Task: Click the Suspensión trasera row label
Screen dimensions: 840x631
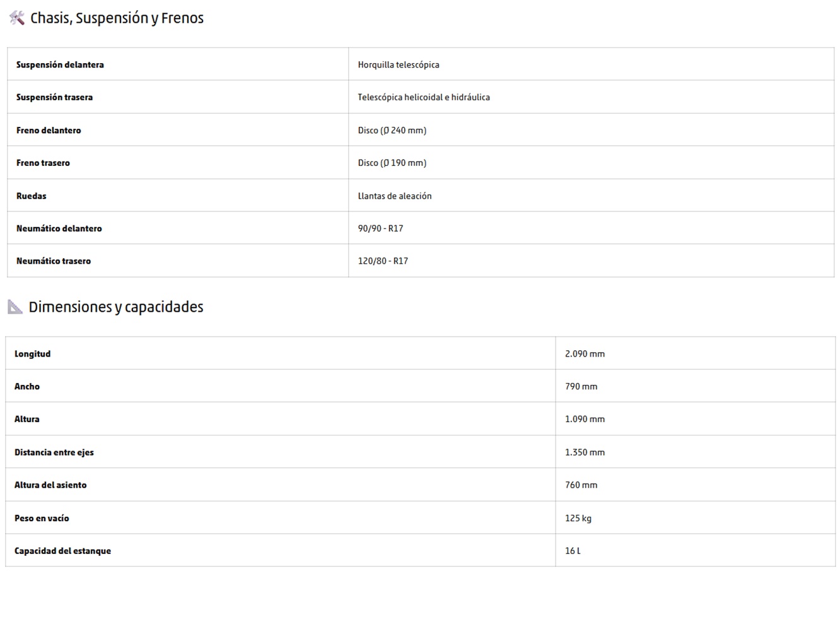Action: point(54,97)
